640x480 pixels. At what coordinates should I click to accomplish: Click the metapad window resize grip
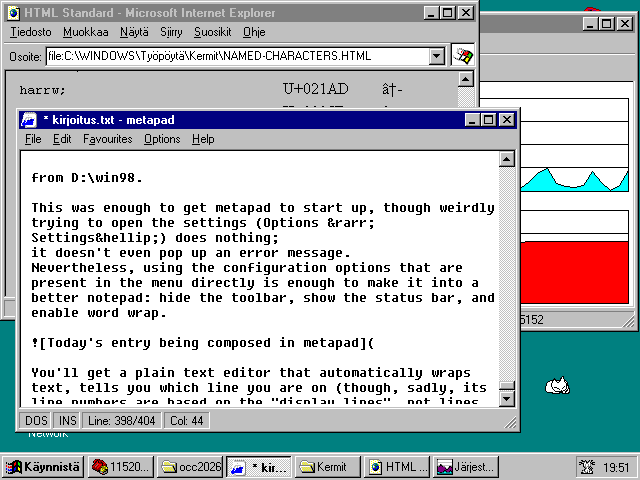coord(510,422)
